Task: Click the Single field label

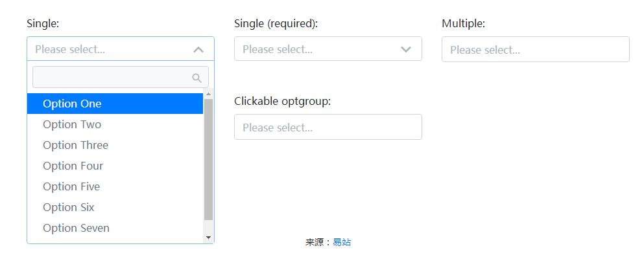Action: pyautogui.click(x=43, y=23)
